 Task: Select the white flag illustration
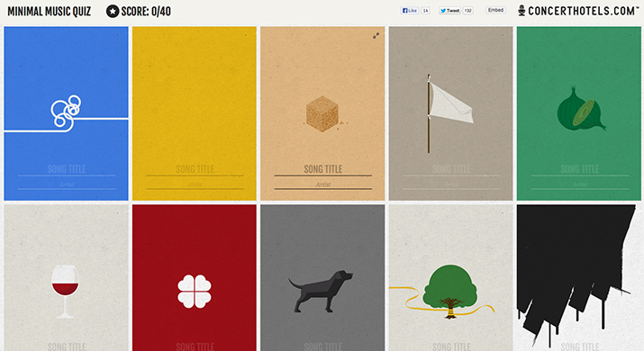tap(449, 113)
